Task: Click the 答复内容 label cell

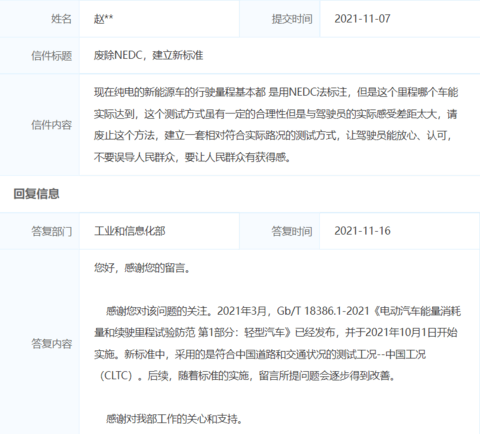Action: coord(40,343)
